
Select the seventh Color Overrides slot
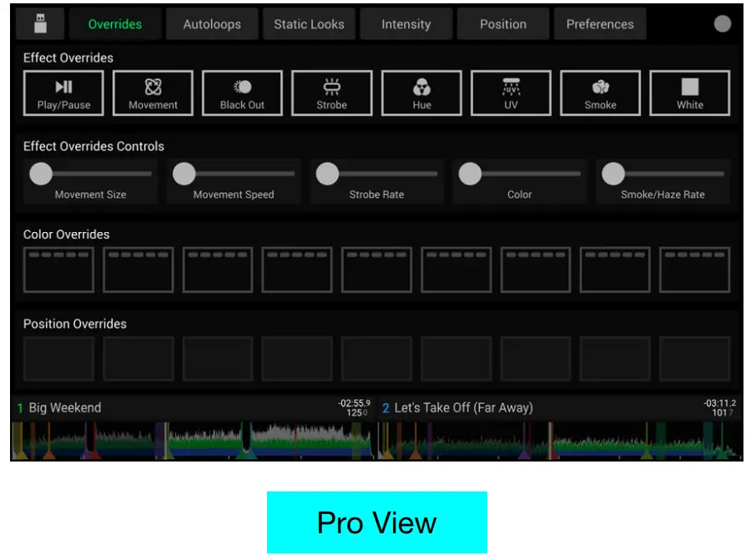tap(536, 270)
